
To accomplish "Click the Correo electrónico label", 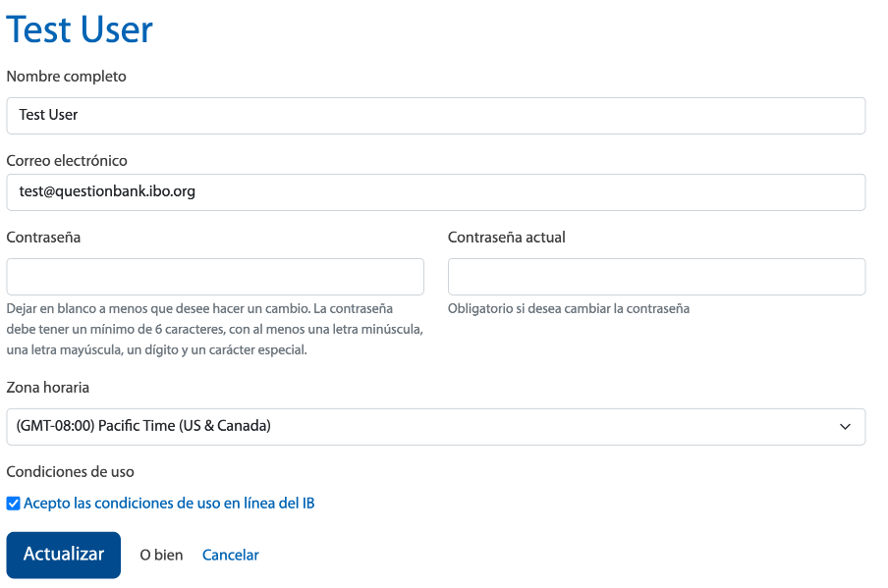I will tap(67, 161).
